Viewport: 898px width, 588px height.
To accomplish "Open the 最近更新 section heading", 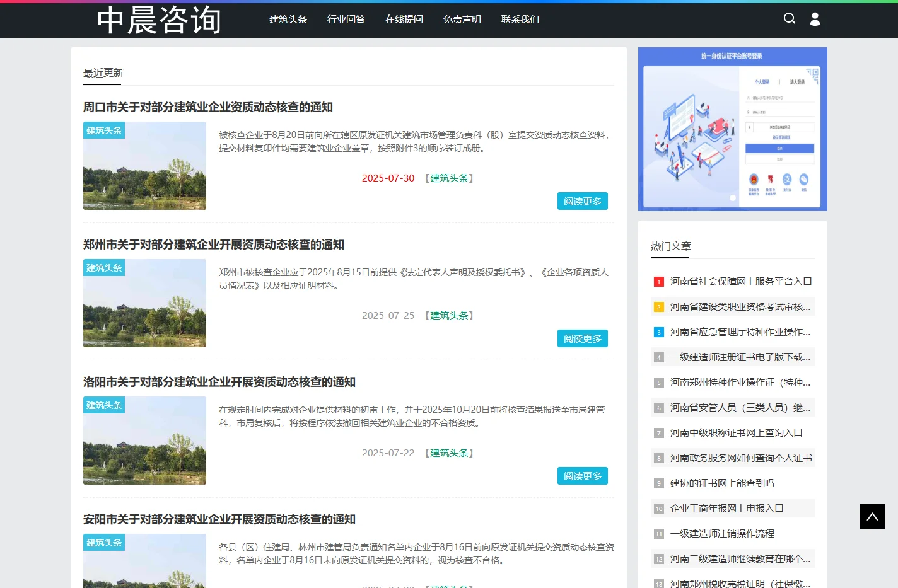I will tap(103, 72).
